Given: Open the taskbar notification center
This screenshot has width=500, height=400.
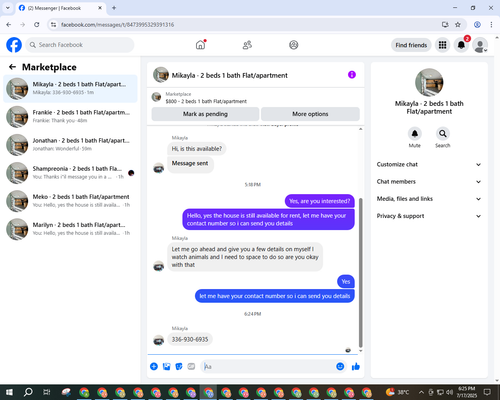Looking at the screenshot, I should pos(487,392).
